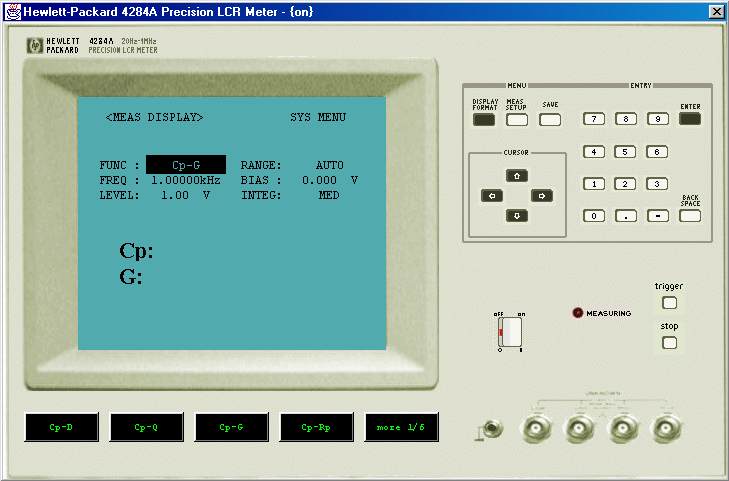The width and height of the screenshot is (729, 481).
Task: Select the RANGE value AUTO
Action: pos(330,165)
